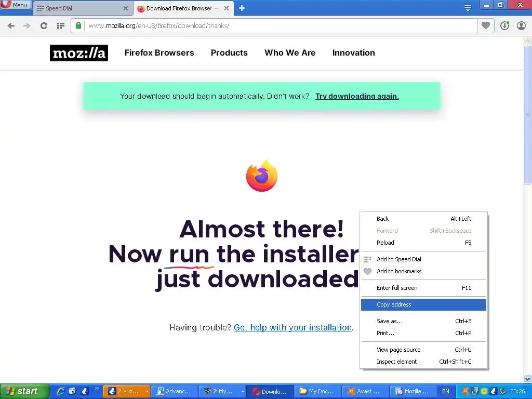The width and height of the screenshot is (532, 399).
Task: Open the downloads icon in toolbar
Action: coord(505,25)
